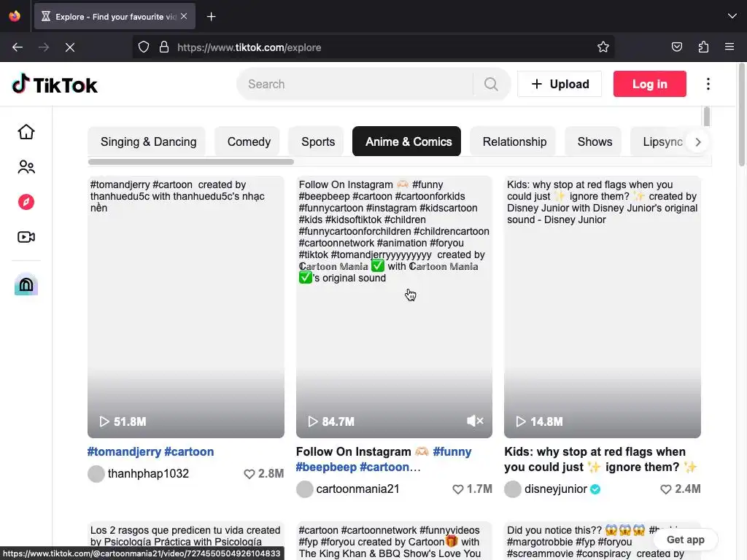Open the #cartoon hashtag under first video
Screen dimensions: 747x560
pyautogui.click(x=189, y=451)
